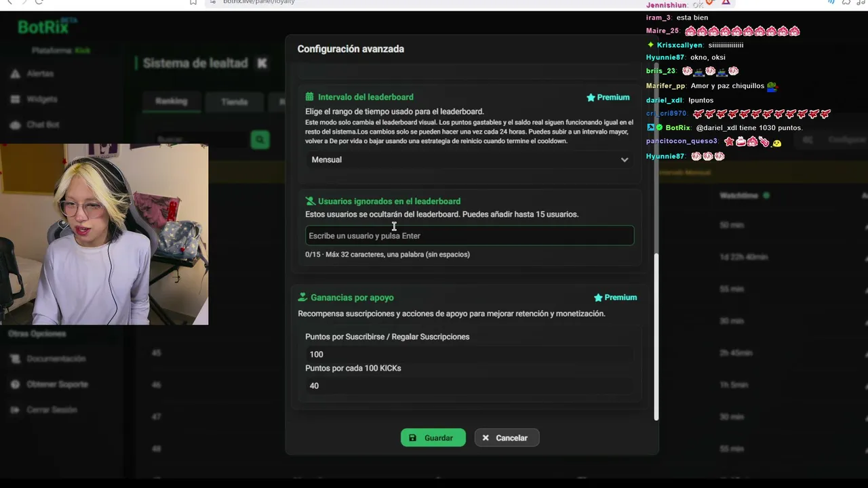Save settings with the Guardar button
This screenshot has width=868, height=488.
coord(433,438)
